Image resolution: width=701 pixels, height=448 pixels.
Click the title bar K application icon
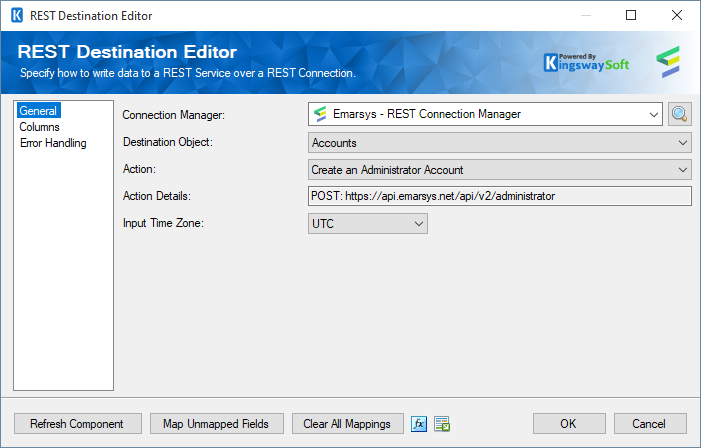coord(17,16)
